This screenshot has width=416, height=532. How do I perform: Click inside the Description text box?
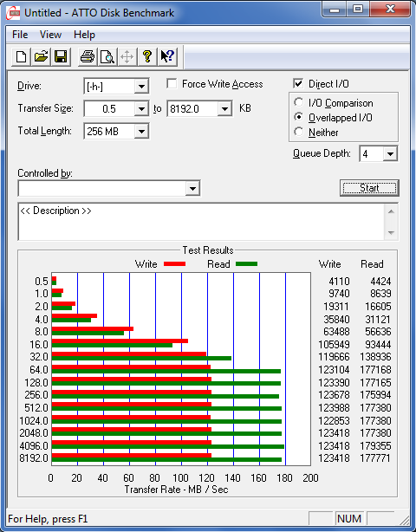pos(201,222)
